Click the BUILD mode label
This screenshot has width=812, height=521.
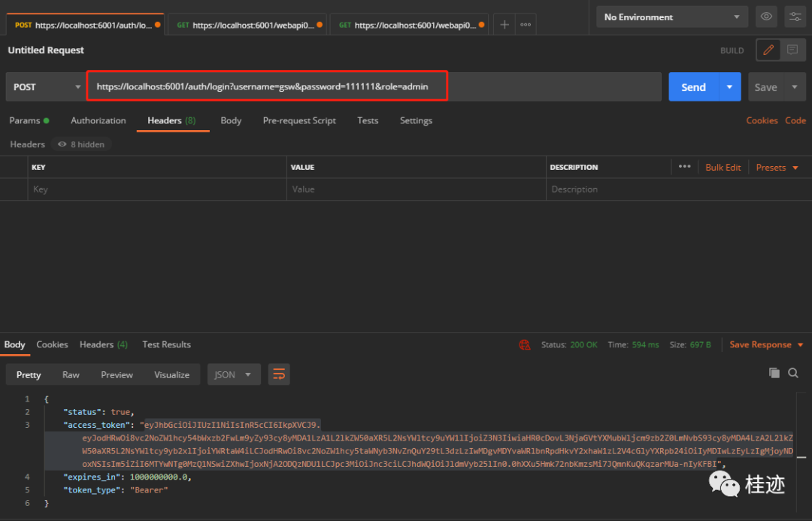tap(732, 51)
